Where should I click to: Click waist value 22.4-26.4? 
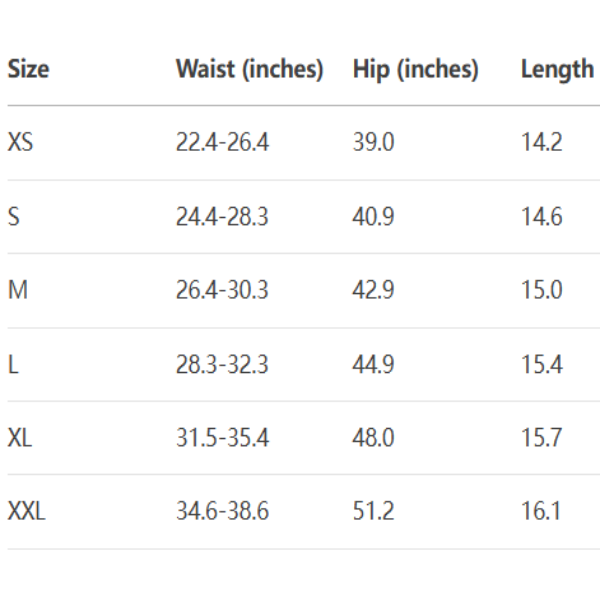click(x=222, y=142)
